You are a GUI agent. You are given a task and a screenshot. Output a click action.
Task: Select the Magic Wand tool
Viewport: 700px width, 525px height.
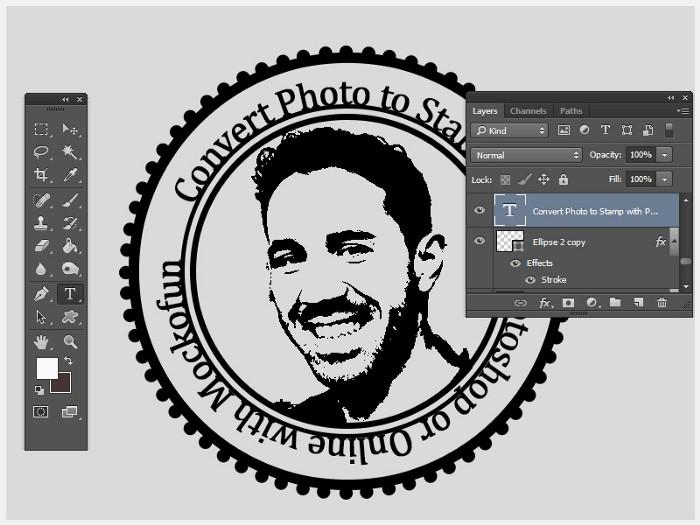70,152
